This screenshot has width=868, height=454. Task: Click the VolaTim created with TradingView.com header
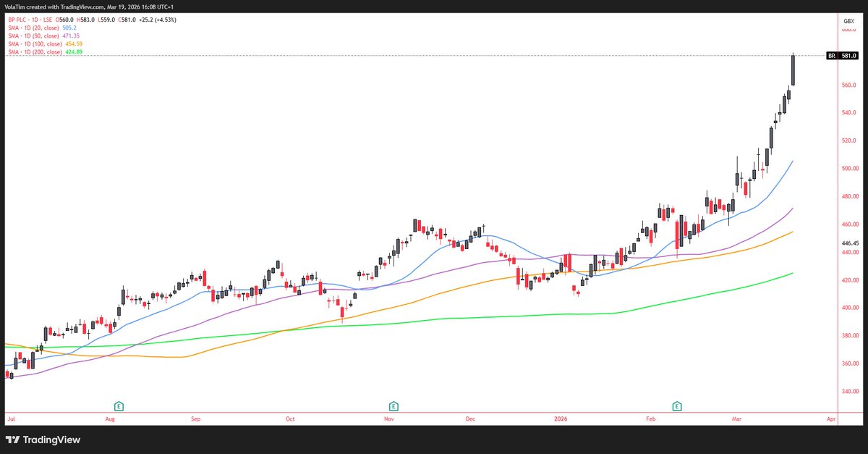point(90,7)
